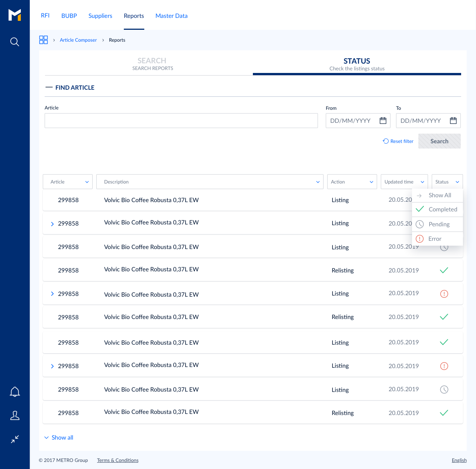Screen dimensions: 476x469
Task: Click clock pending icon in ninth row
Action: click(444, 389)
